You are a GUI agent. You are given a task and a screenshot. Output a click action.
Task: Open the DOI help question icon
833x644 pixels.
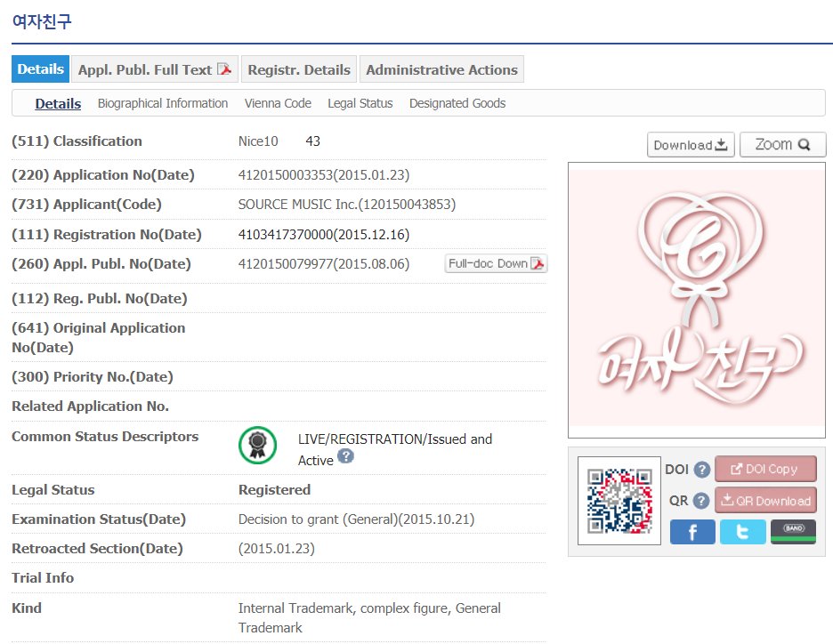[x=702, y=470]
